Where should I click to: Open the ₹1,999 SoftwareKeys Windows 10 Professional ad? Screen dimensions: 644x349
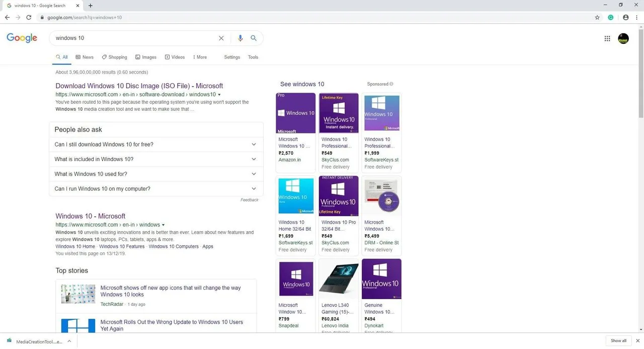tap(381, 133)
